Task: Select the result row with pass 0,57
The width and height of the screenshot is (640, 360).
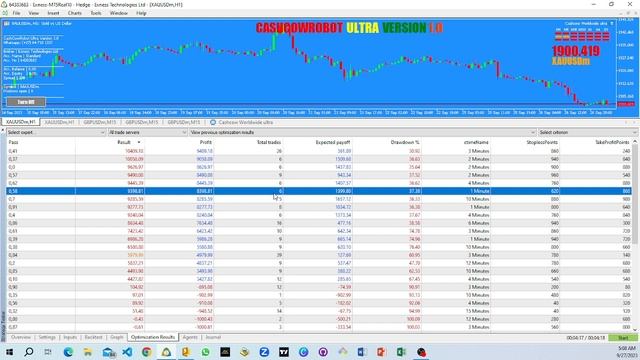Action: (x=319, y=175)
